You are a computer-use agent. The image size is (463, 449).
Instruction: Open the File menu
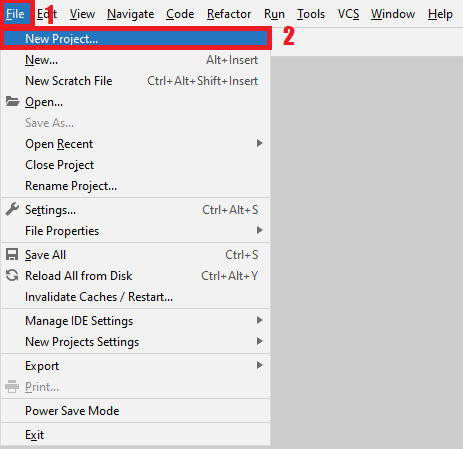(15, 14)
